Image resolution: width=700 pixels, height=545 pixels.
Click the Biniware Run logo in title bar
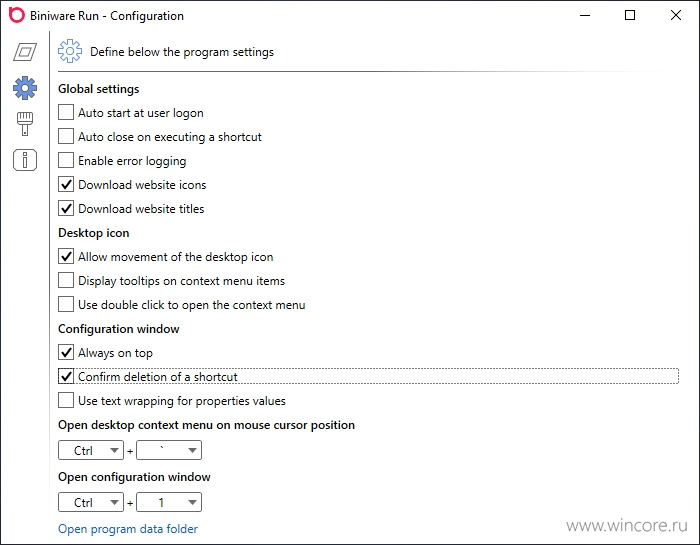coord(17,15)
